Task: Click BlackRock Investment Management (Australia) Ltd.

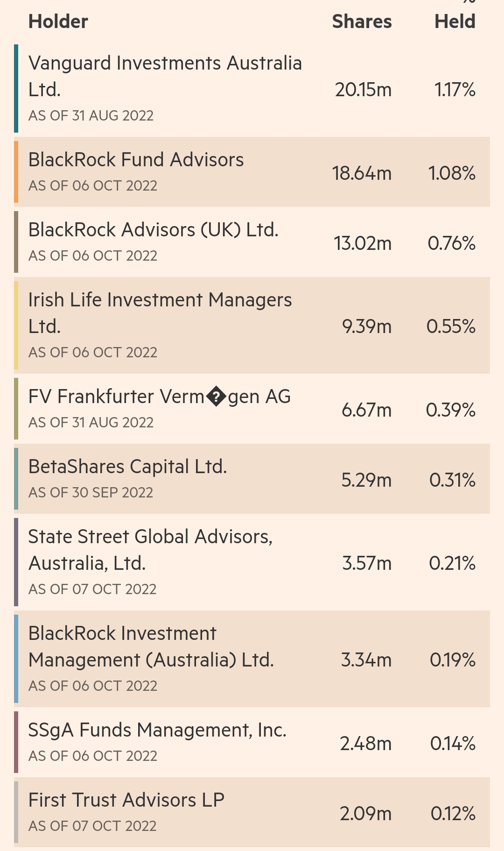Action: click(151, 646)
